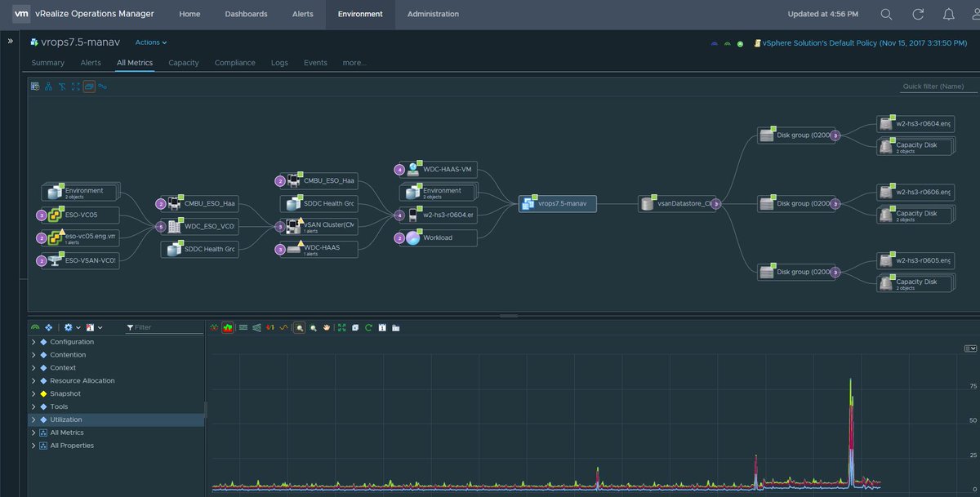980x497 pixels.
Task: Open the Alerts top menu
Action: [x=302, y=14]
